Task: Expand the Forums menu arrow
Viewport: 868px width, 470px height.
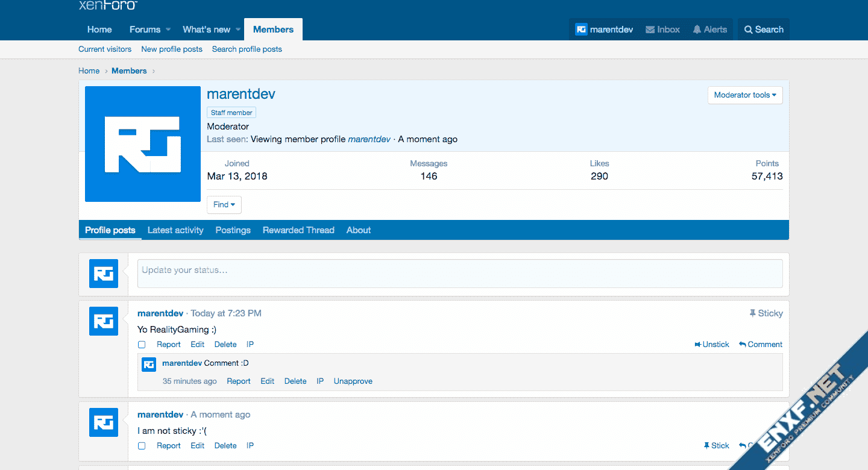Action: pos(168,30)
